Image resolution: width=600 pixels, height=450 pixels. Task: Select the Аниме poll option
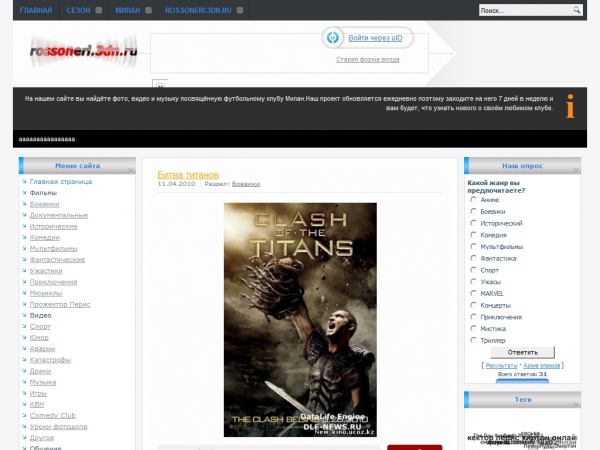pyautogui.click(x=473, y=199)
